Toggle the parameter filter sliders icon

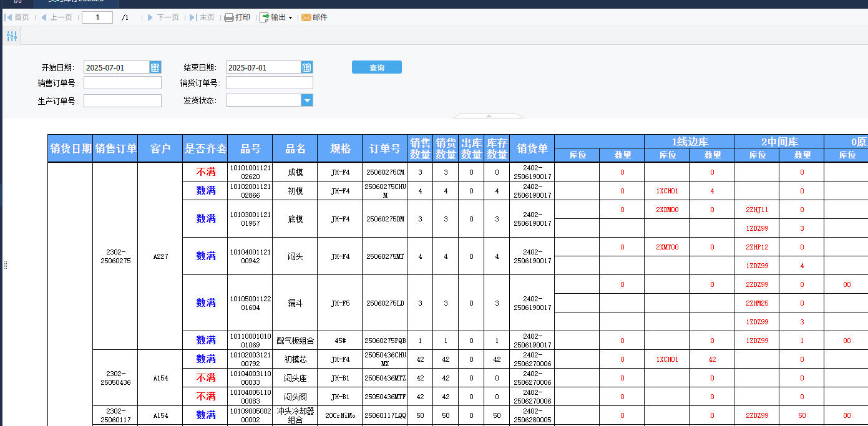pos(12,36)
